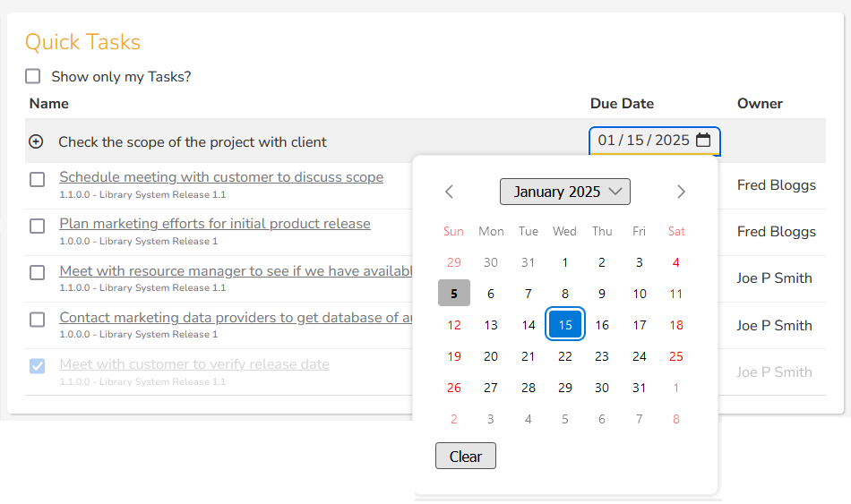Open the calendar icon in Due Date field
This screenshot has height=504, width=851.
point(703,140)
